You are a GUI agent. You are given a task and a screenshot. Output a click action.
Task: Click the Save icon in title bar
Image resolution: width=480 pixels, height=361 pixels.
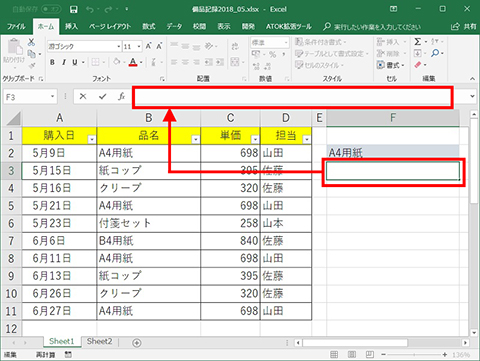click(74, 10)
